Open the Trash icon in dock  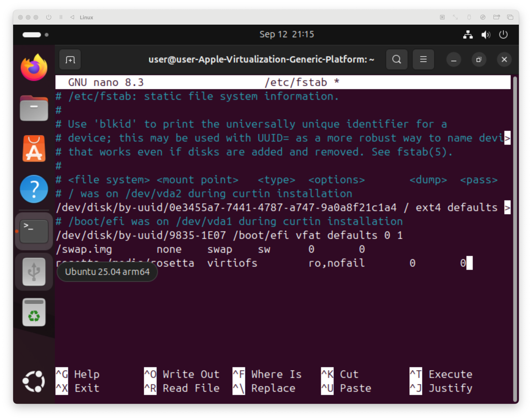tap(34, 312)
